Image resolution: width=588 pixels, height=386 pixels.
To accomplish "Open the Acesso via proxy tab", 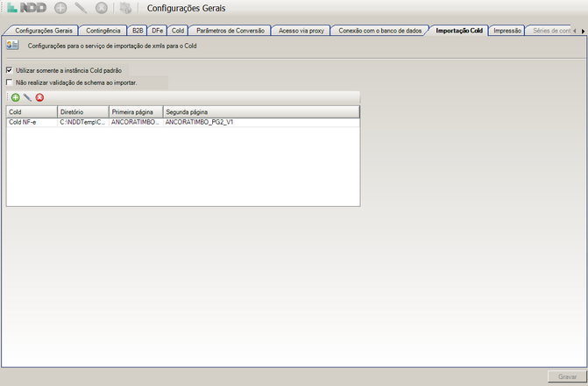I will (301, 31).
